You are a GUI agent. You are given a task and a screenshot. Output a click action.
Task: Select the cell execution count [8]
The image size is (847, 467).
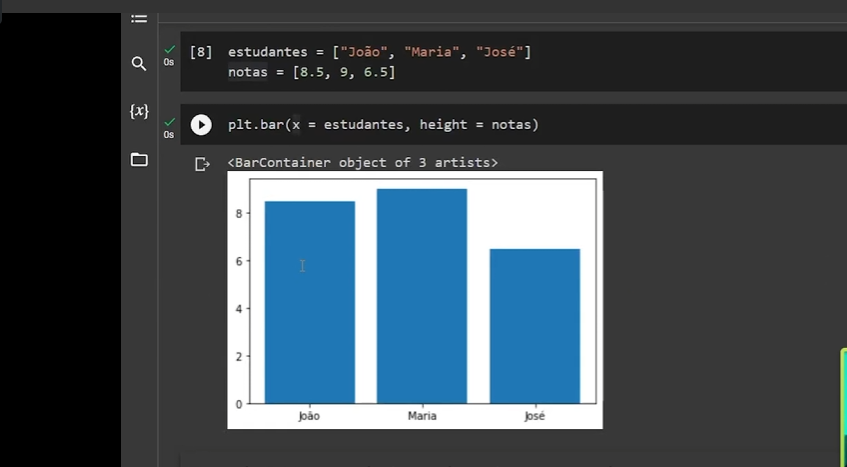(201, 52)
